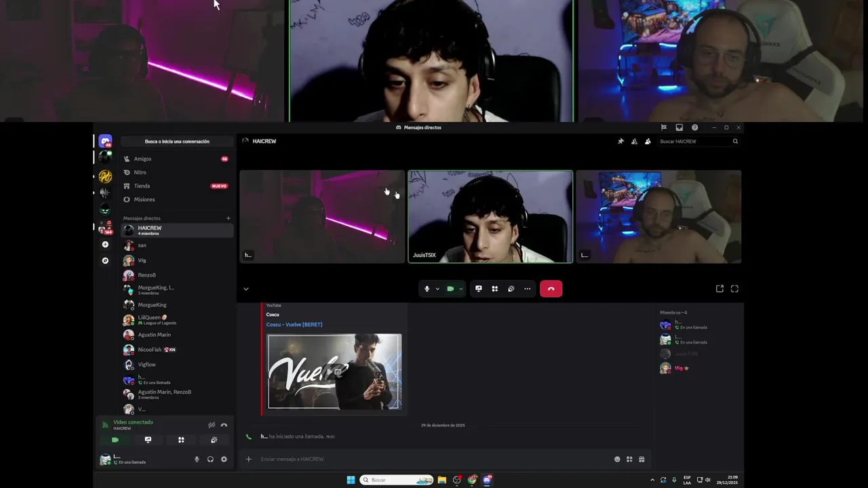Open direct message with LiilQueen
Screen dimensions: 868x488
click(177, 320)
